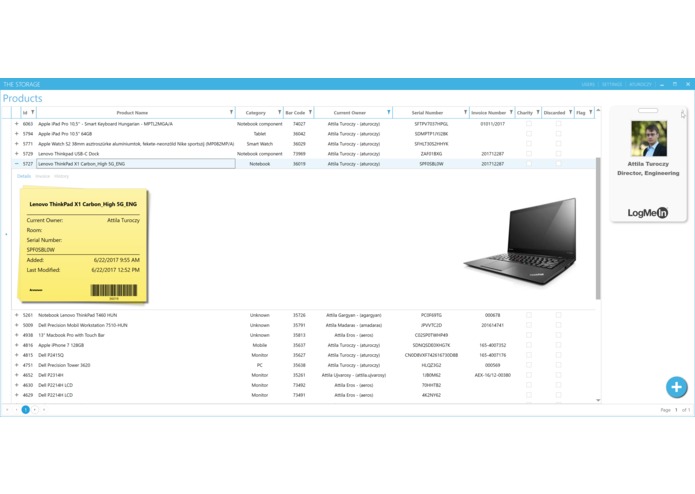The height and width of the screenshot is (494, 695).
Task: Select the Dell Precision Tower 3620 row name
Action: pos(64,365)
